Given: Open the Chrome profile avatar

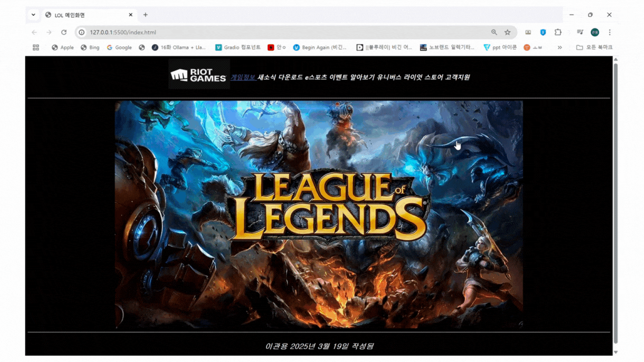Looking at the screenshot, I should coord(595,32).
